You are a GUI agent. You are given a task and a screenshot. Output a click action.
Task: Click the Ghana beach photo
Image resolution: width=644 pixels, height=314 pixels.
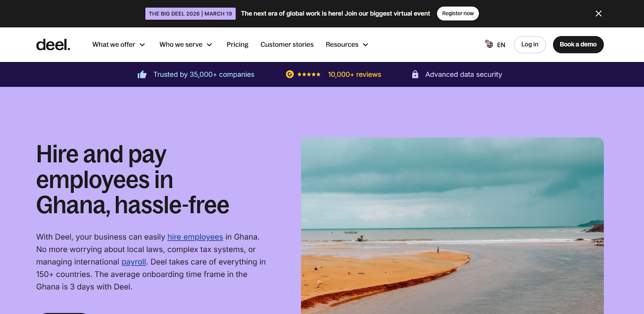click(452, 226)
